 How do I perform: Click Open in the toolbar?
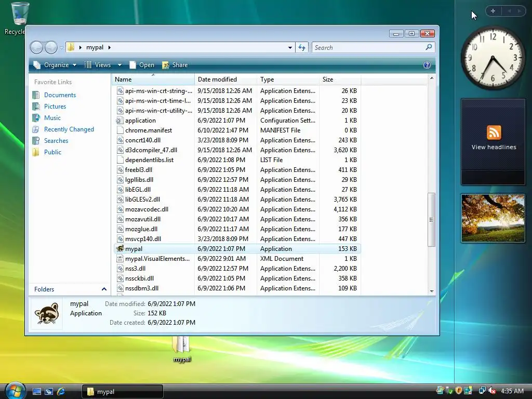(142, 65)
